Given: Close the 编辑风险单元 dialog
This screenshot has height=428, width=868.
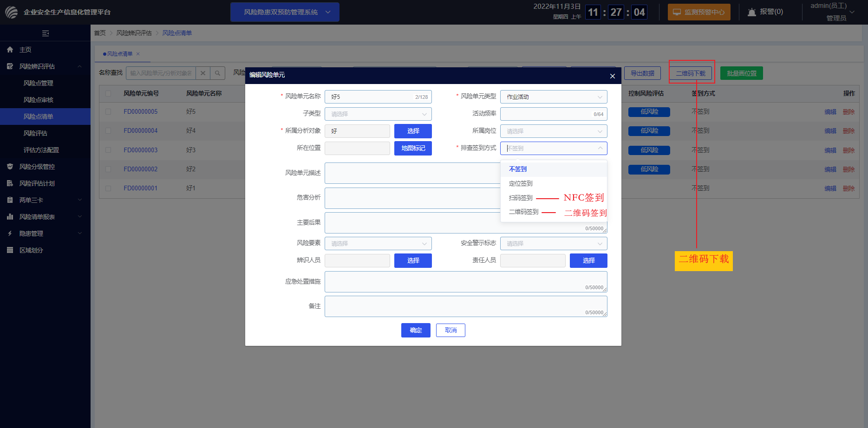Looking at the screenshot, I should tap(613, 76).
